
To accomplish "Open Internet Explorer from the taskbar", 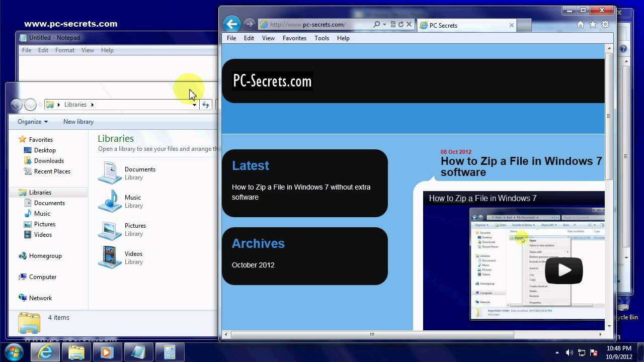I will click(45, 352).
